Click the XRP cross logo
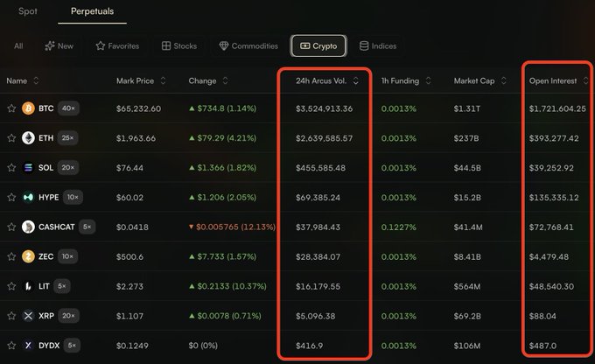The width and height of the screenshot is (595, 364). pyautogui.click(x=28, y=316)
